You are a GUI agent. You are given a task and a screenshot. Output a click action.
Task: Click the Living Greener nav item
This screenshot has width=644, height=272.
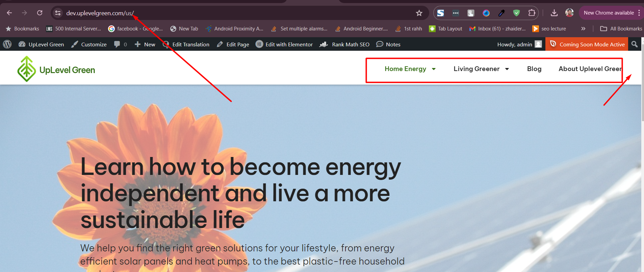[x=476, y=69]
